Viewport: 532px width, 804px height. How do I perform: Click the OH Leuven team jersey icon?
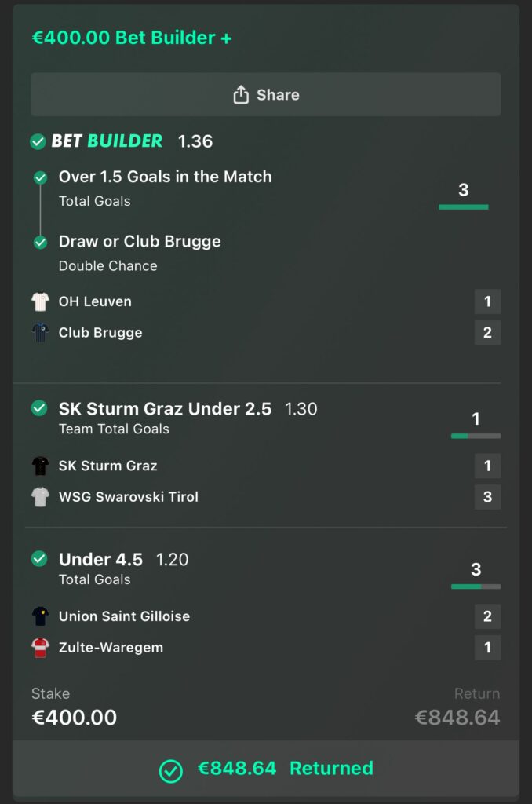(x=40, y=301)
